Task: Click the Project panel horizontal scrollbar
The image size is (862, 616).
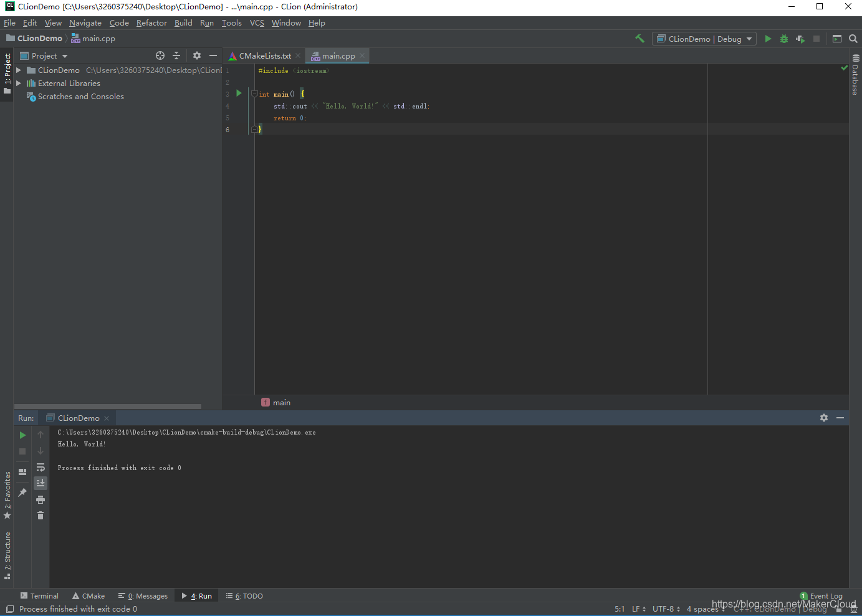Action: pos(108,407)
